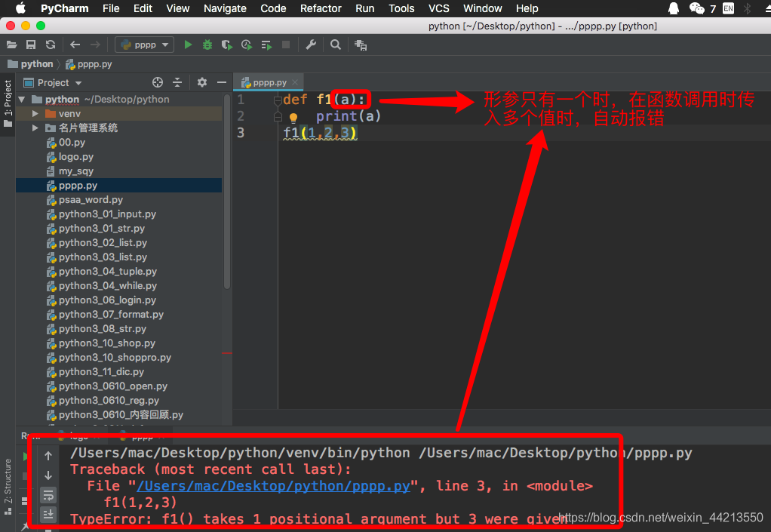
Task: Open the Tools menu
Action: pyautogui.click(x=401, y=8)
